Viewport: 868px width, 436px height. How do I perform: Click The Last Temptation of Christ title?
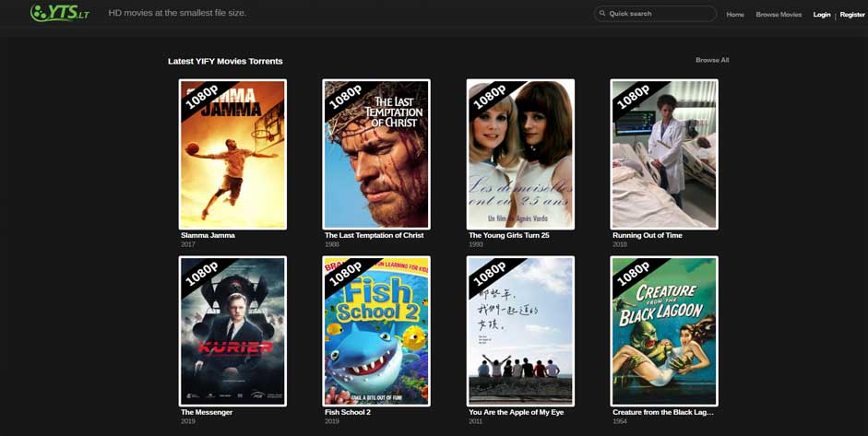point(375,235)
